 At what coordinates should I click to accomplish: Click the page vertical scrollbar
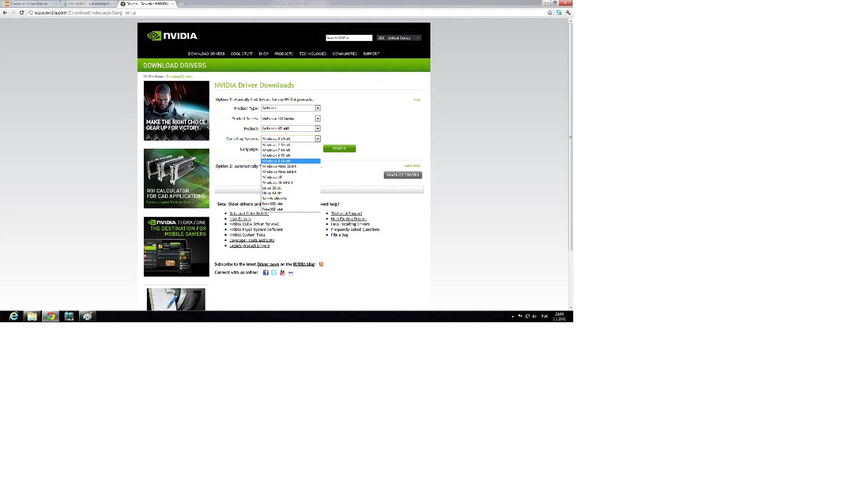(x=570, y=138)
